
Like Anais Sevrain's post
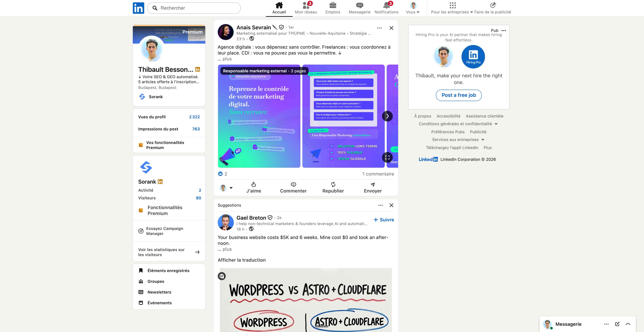coord(254,187)
